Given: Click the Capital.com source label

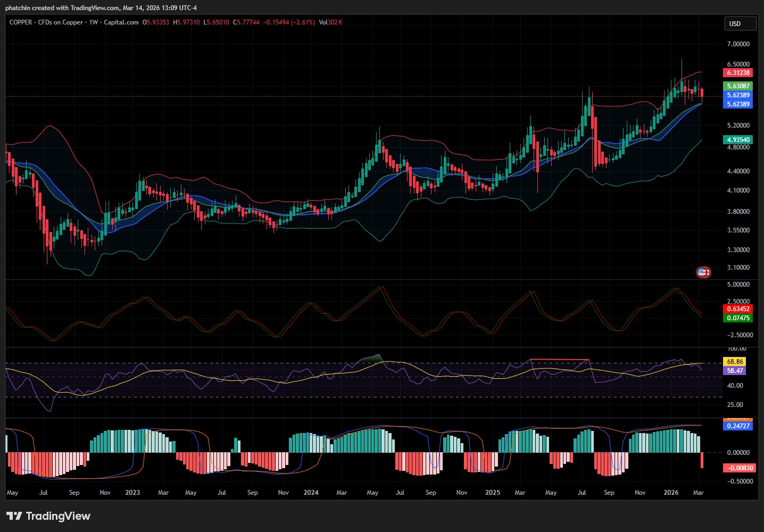Looking at the screenshot, I should [x=121, y=22].
